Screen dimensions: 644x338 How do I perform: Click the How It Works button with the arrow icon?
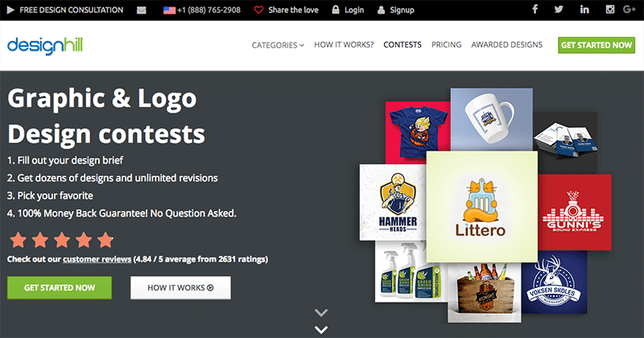[180, 287]
